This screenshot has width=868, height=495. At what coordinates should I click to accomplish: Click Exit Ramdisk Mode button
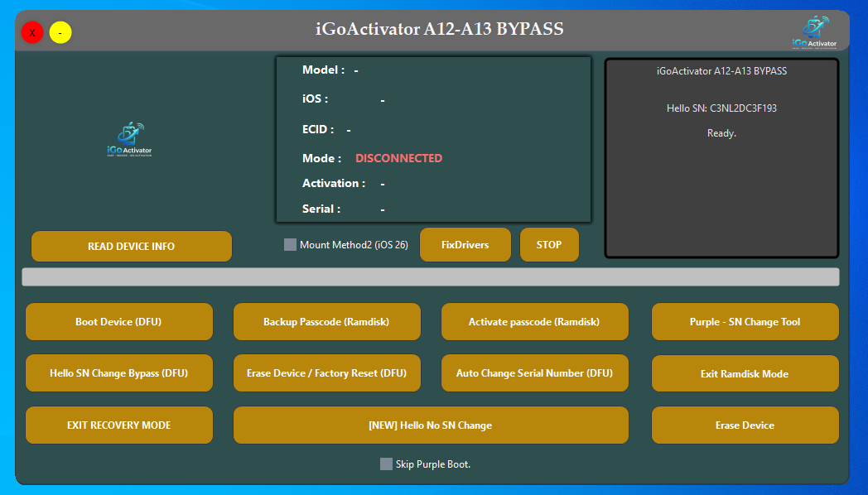click(745, 373)
